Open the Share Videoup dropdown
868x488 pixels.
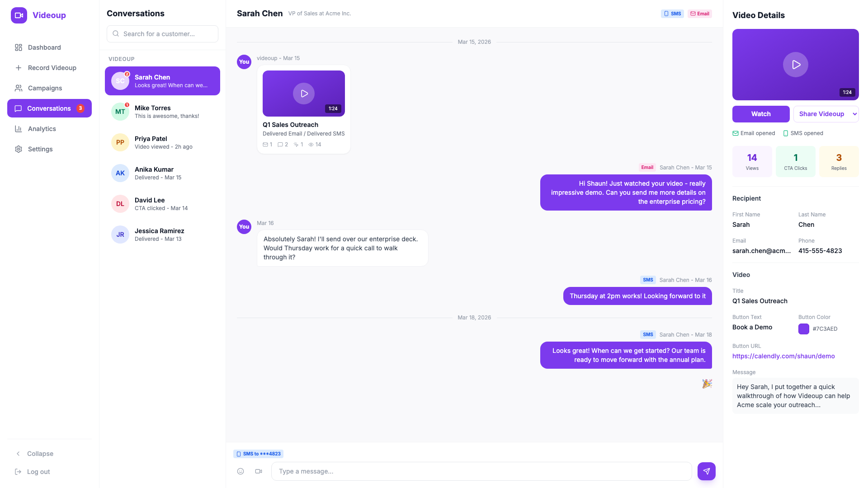coord(826,114)
